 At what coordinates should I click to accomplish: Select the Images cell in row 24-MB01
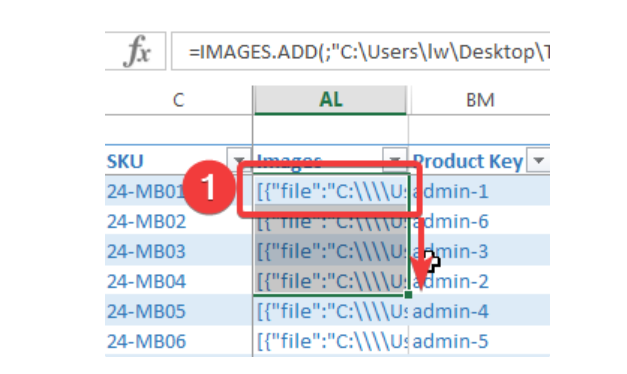point(331,191)
